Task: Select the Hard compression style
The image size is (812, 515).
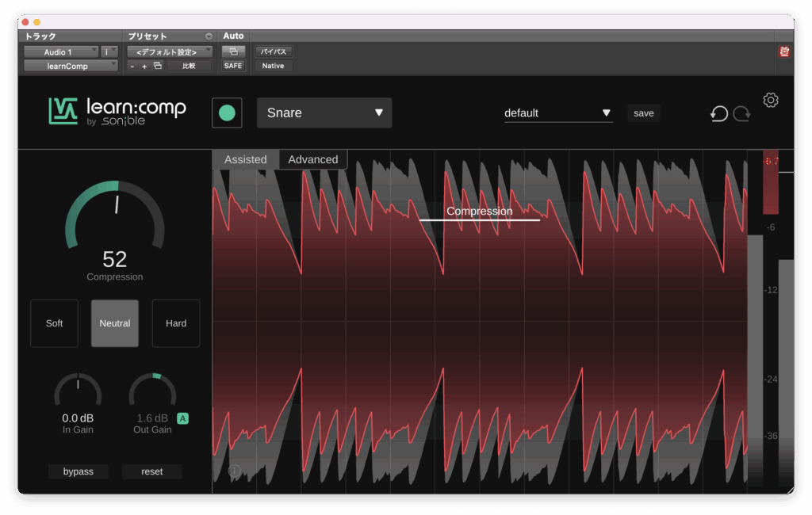Action: 176,323
